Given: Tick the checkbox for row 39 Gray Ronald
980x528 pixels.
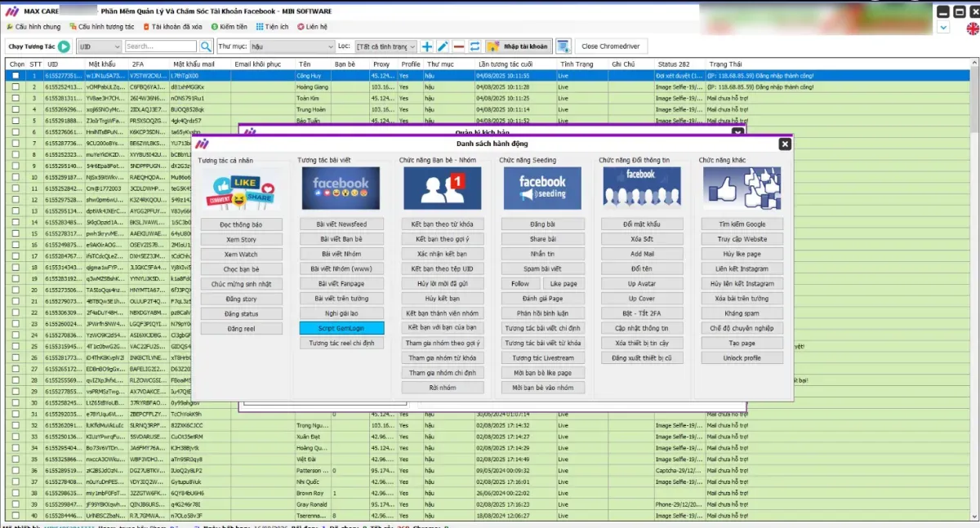Looking at the screenshot, I should tap(15, 504).
